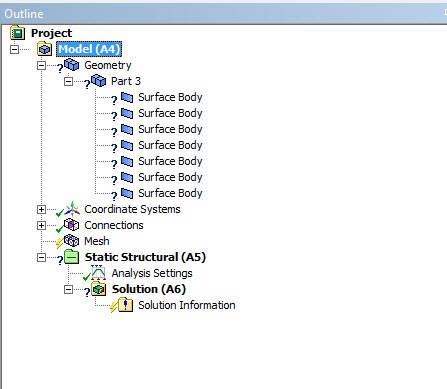The height and width of the screenshot is (389, 447).
Task: Select the last Surface Body item
Action: point(170,193)
